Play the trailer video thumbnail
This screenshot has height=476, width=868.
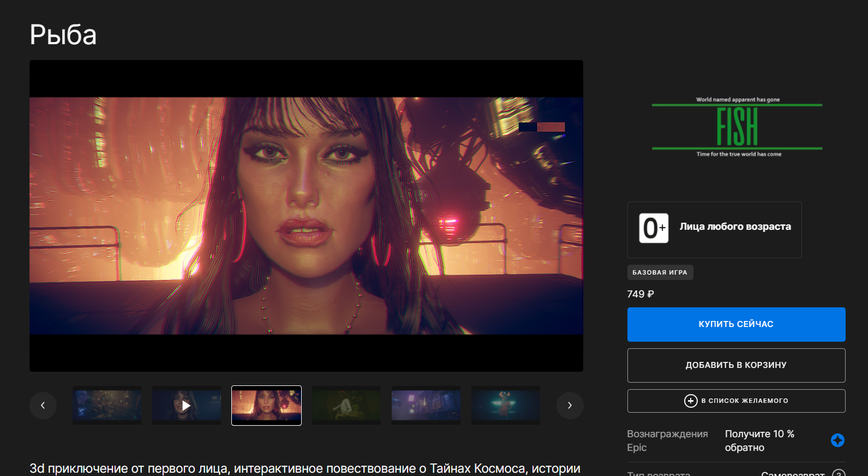(x=187, y=406)
